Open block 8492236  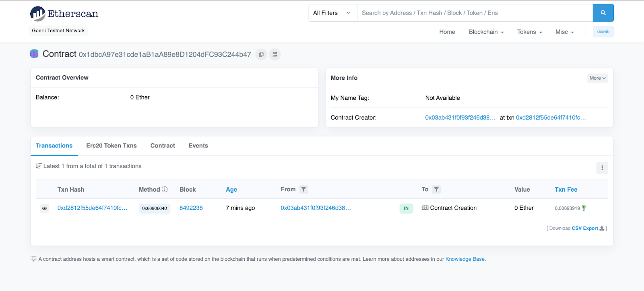point(191,208)
